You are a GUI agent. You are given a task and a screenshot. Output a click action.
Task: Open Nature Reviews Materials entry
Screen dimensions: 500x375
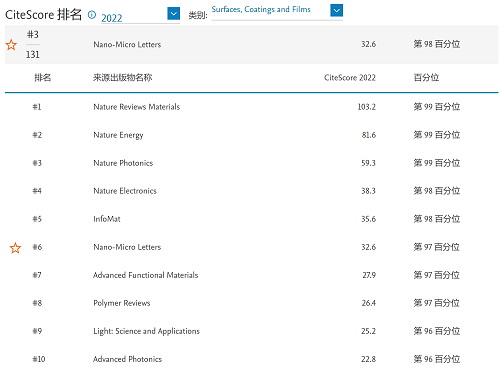click(x=137, y=107)
